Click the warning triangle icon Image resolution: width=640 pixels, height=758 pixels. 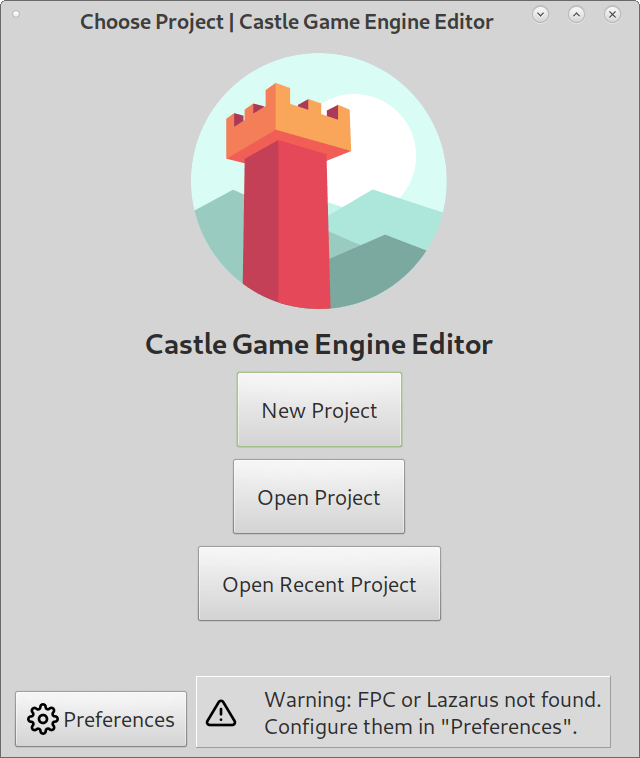221,713
